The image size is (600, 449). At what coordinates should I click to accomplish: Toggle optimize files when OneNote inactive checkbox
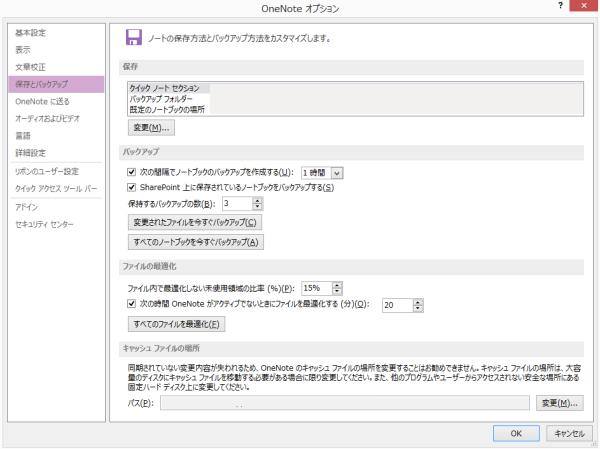[132, 303]
